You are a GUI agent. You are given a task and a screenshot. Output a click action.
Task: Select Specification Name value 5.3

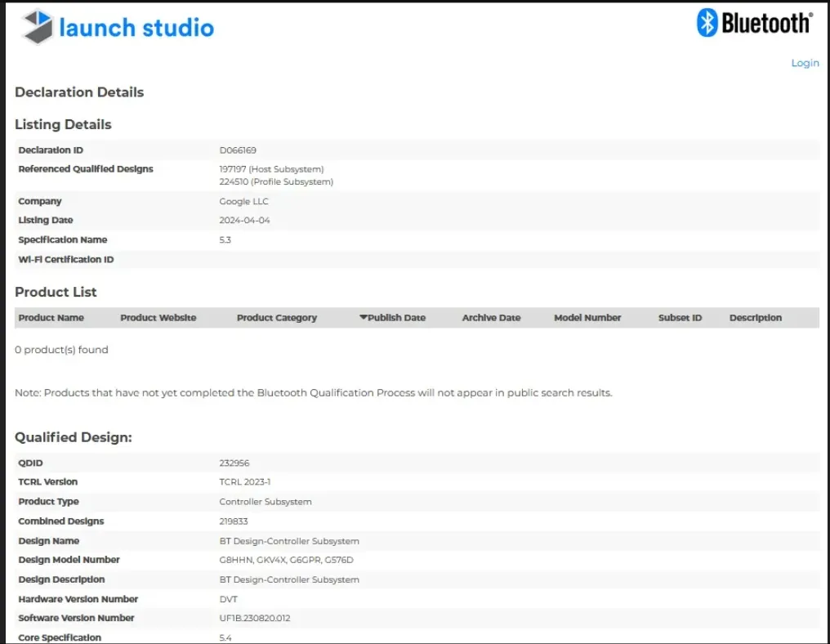[225, 240]
